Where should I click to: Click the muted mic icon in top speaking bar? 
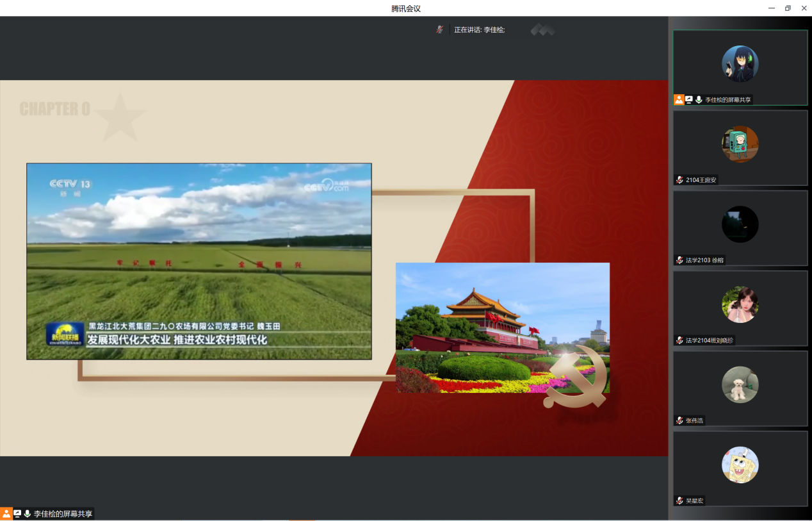[439, 29]
